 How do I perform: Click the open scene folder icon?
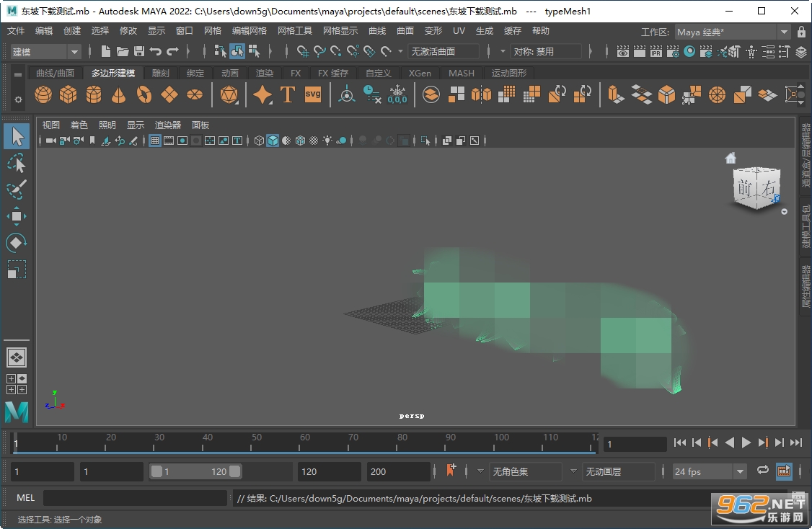click(123, 51)
